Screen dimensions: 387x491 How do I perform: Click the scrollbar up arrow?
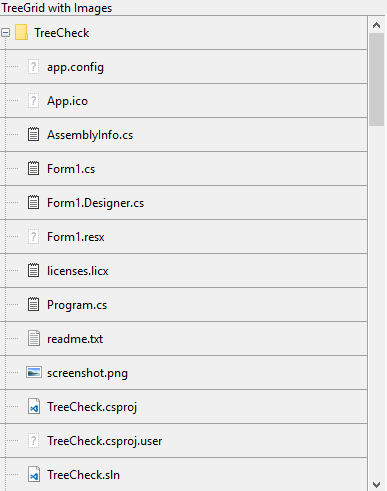coord(377,25)
